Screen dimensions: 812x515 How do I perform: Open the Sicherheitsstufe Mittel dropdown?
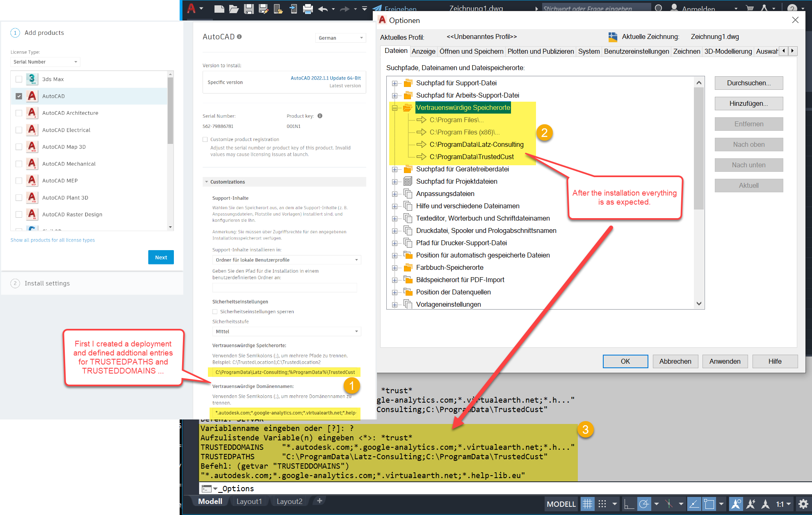click(x=287, y=331)
